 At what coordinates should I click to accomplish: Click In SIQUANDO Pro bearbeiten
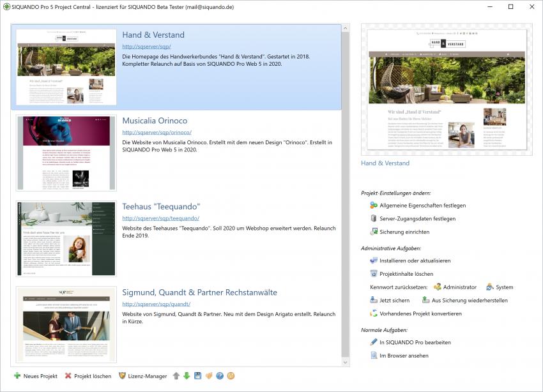[x=415, y=342]
